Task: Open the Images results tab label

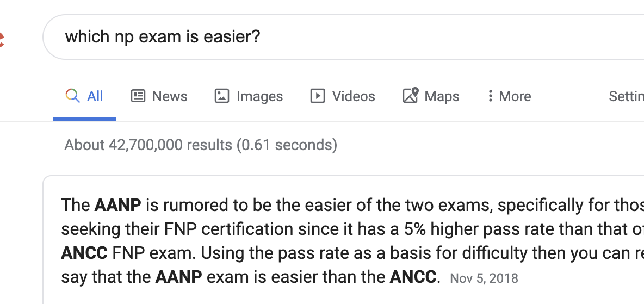Action: (259, 96)
